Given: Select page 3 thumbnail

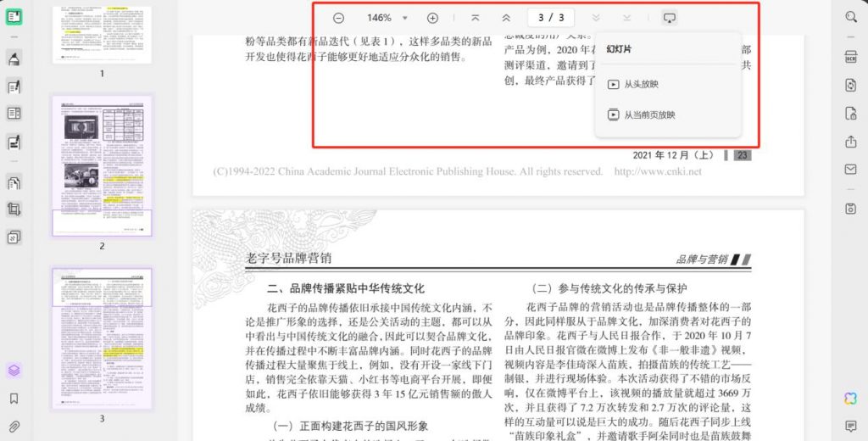Looking at the screenshot, I should pyautogui.click(x=102, y=338).
